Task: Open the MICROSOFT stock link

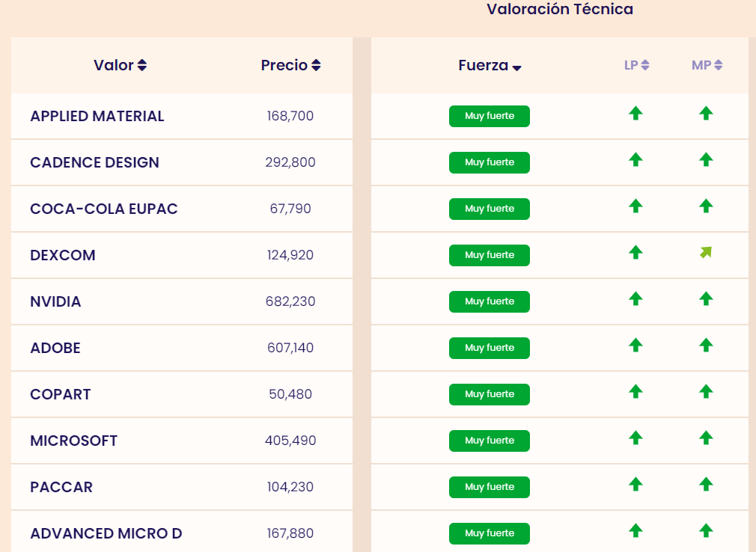Action: (x=73, y=441)
